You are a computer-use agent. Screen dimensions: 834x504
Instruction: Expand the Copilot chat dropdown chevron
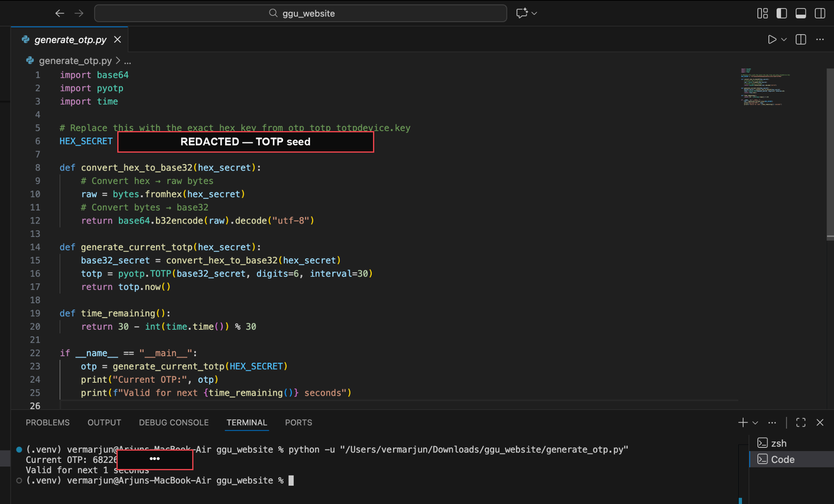coord(534,13)
